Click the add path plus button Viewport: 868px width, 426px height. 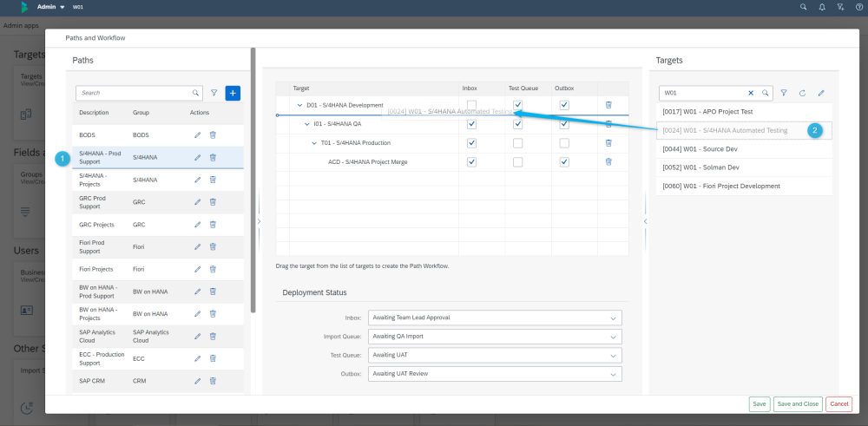pyautogui.click(x=233, y=93)
